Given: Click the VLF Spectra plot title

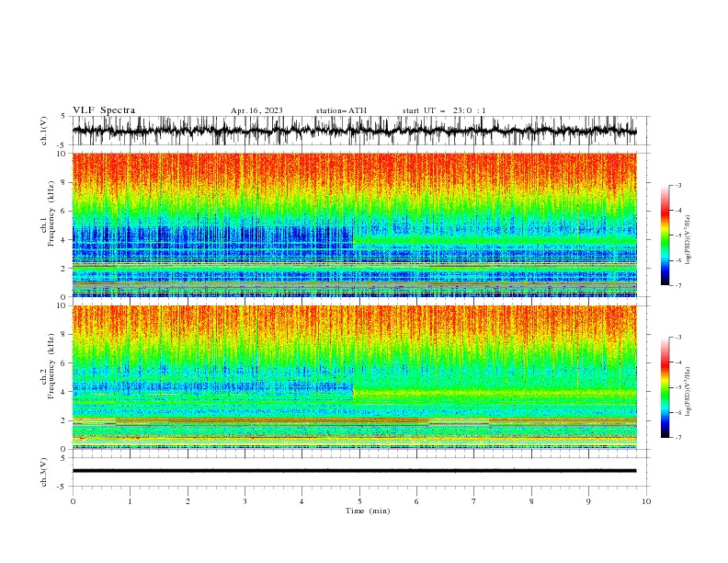Looking at the screenshot, I should (104, 110).
